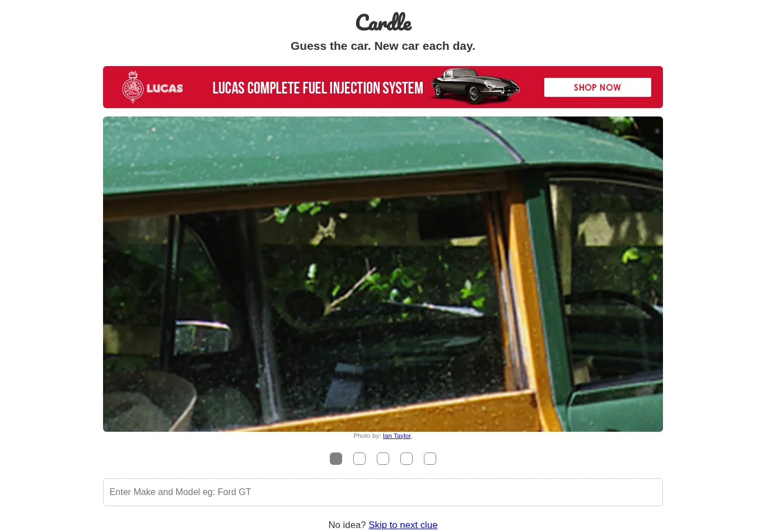Screen dimensions: 766x532
Task: Click the Skip to next clue link
Action: [x=403, y=525]
